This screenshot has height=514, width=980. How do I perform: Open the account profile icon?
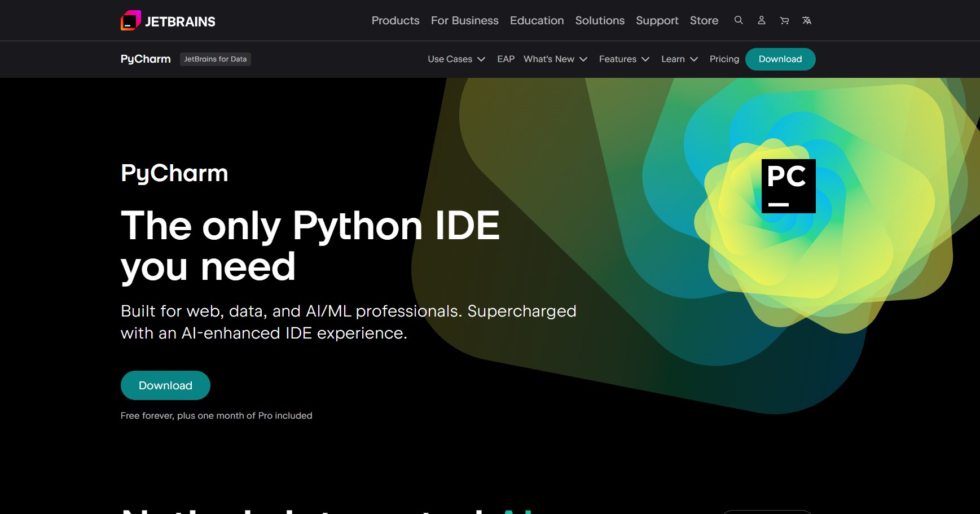[x=761, y=20]
